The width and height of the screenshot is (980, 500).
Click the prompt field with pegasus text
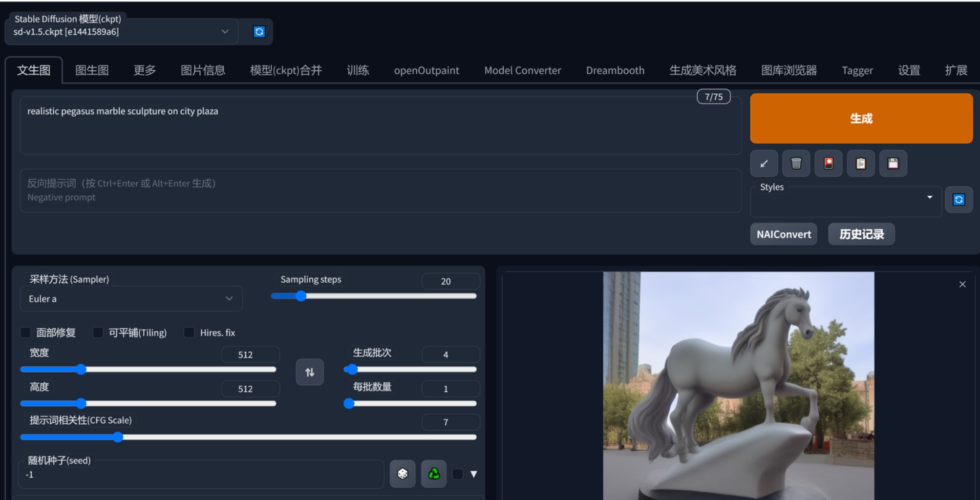(x=381, y=125)
